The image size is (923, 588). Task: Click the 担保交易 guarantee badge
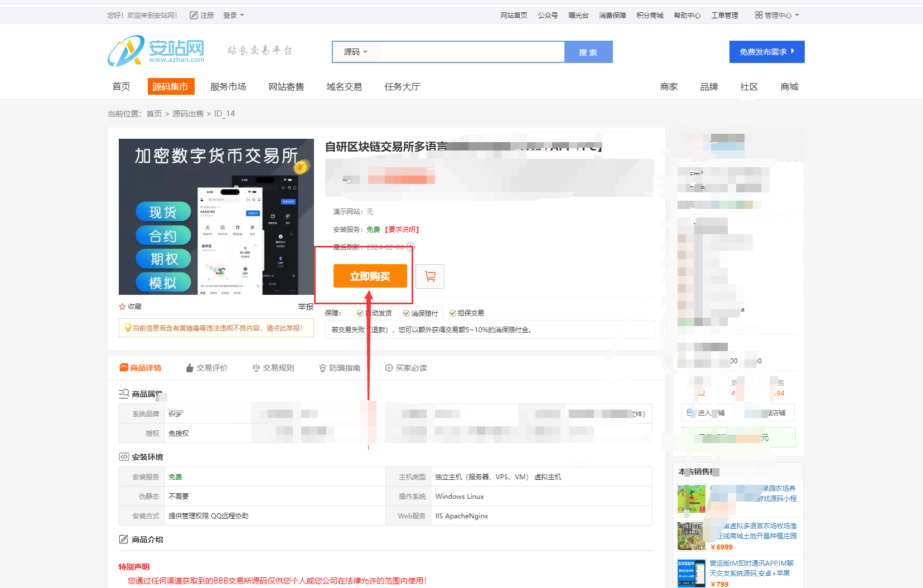(467, 313)
